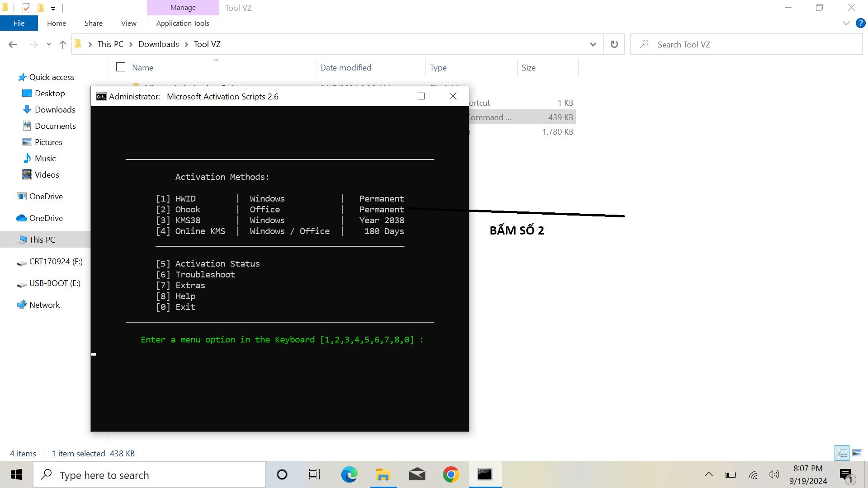The width and height of the screenshot is (868, 488).
Task: Click the 1,780 KB file row
Action: point(522,132)
